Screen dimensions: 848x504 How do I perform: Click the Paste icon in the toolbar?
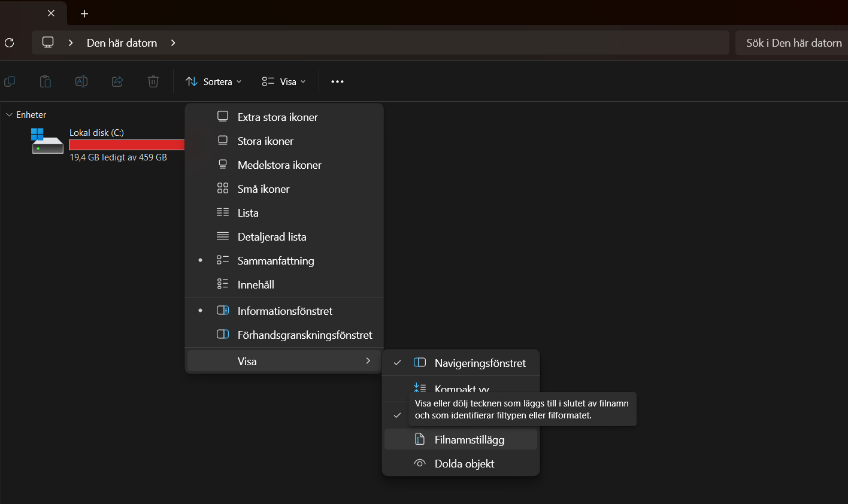pyautogui.click(x=46, y=81)
